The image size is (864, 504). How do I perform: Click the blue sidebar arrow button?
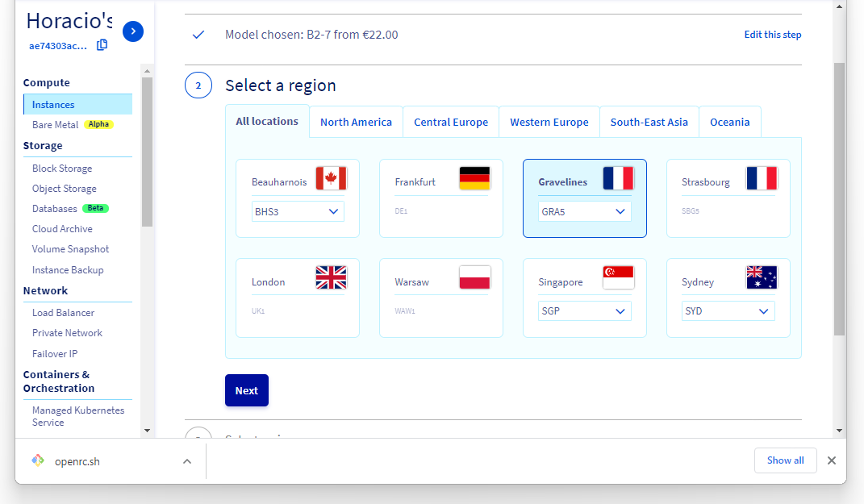pos(133,31)
